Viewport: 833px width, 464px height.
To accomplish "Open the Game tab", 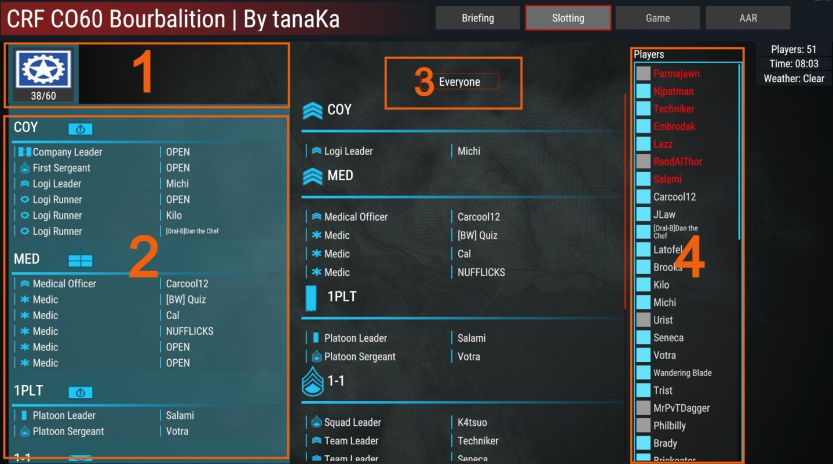I will click(x=657, y=18).
